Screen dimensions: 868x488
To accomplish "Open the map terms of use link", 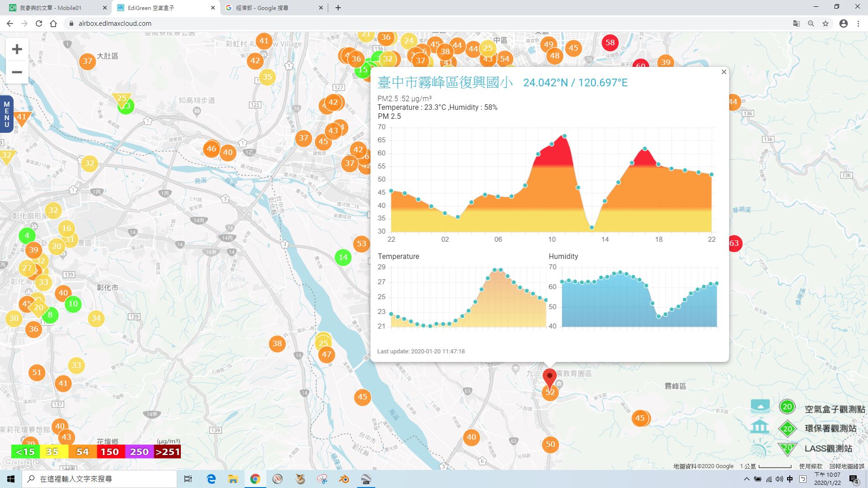I will (811, 466).
